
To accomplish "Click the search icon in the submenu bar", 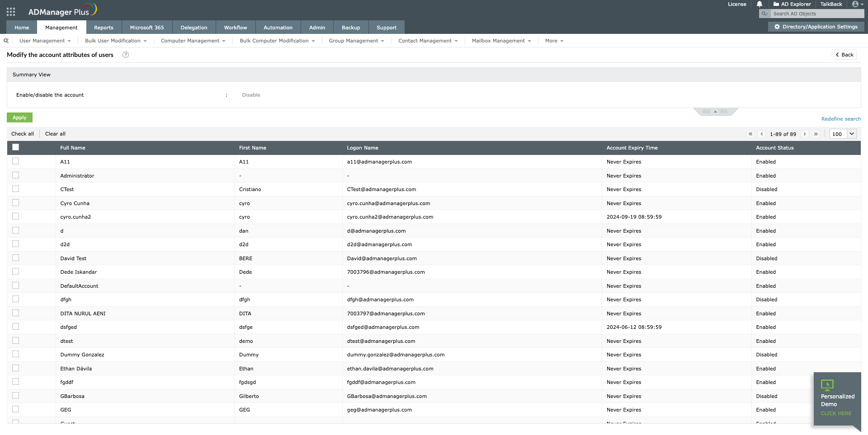I will point(6,41).
